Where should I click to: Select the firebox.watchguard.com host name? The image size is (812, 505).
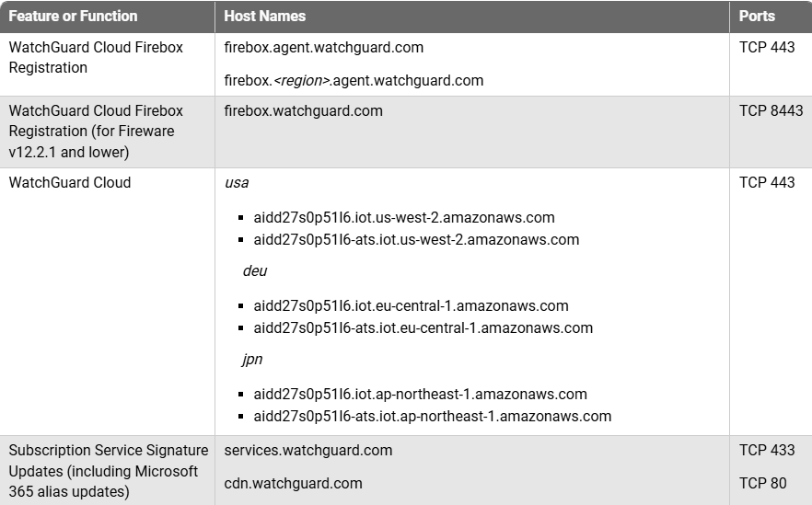303,110
